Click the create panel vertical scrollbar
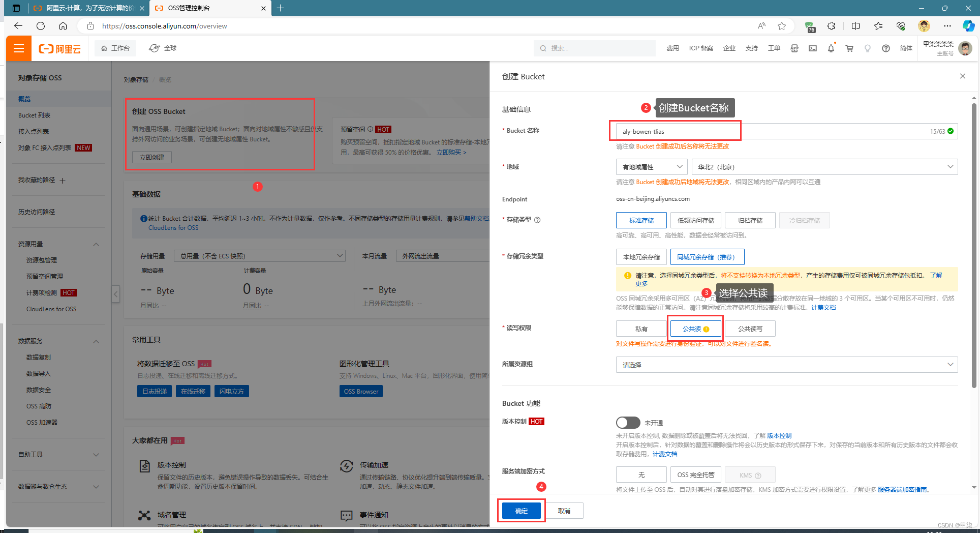Screen dimensions: 980x533 974,245
